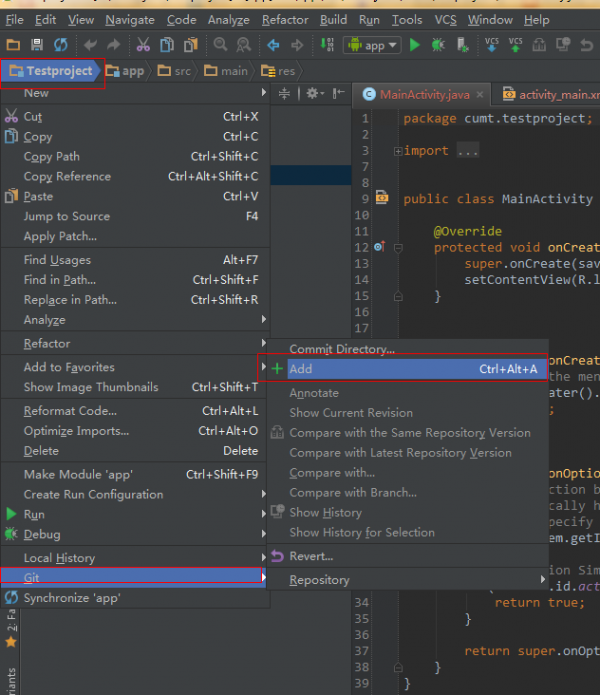Click the navigate Back arrow icon
This screenshot has width=600, height=695.
pos(273,45)
